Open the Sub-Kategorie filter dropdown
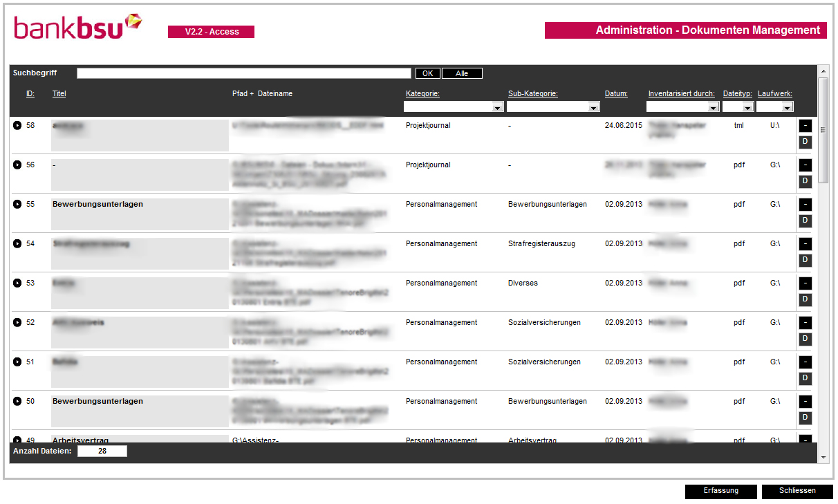The image size is (838, 504). [593, 106]
